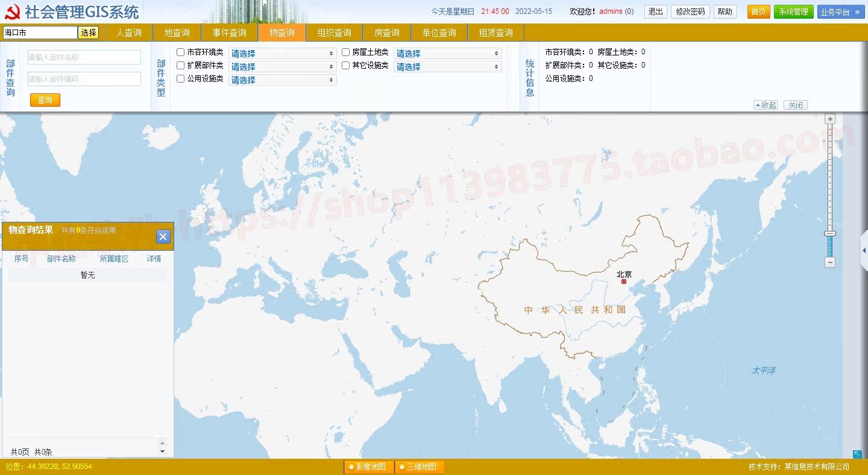868x475 pixels.
Task: Tick the 扩展部件类 checkbox
Action: (180, 66)
